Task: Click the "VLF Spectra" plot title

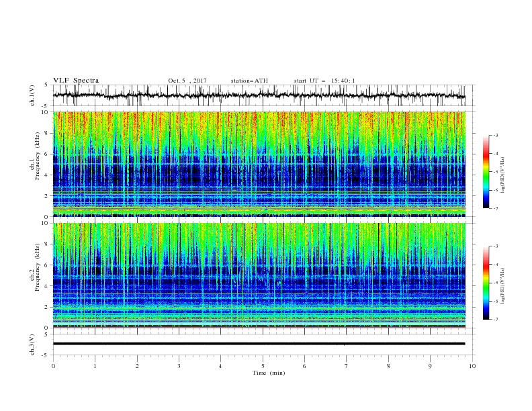Action: 76,81
